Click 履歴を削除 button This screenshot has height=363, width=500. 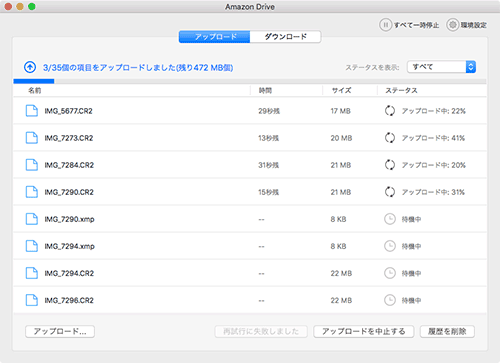point(447,331)
